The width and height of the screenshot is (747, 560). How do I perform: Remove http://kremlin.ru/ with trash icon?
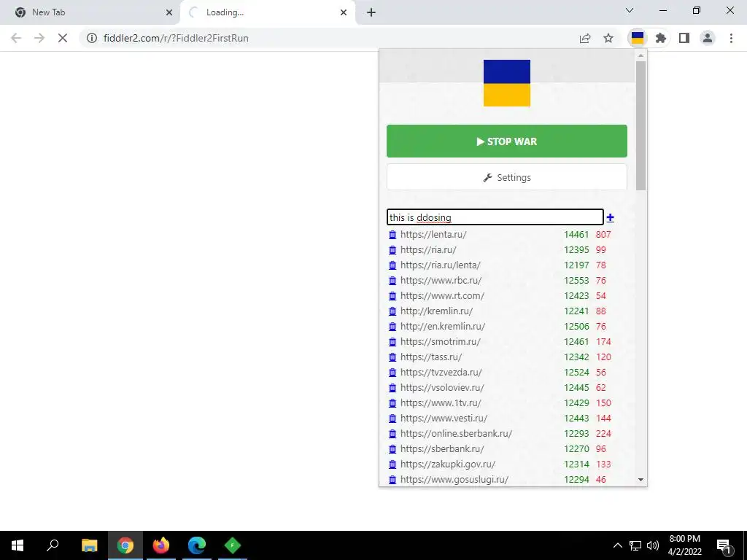pyautogui.click(x=392, y=311)
